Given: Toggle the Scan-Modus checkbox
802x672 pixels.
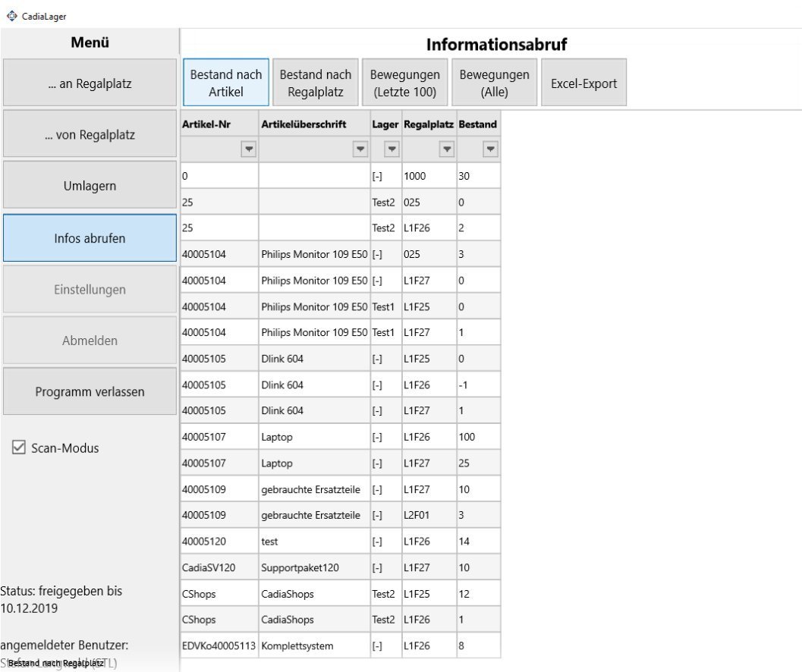Looking at the screenshot, I should pos(20,448).
